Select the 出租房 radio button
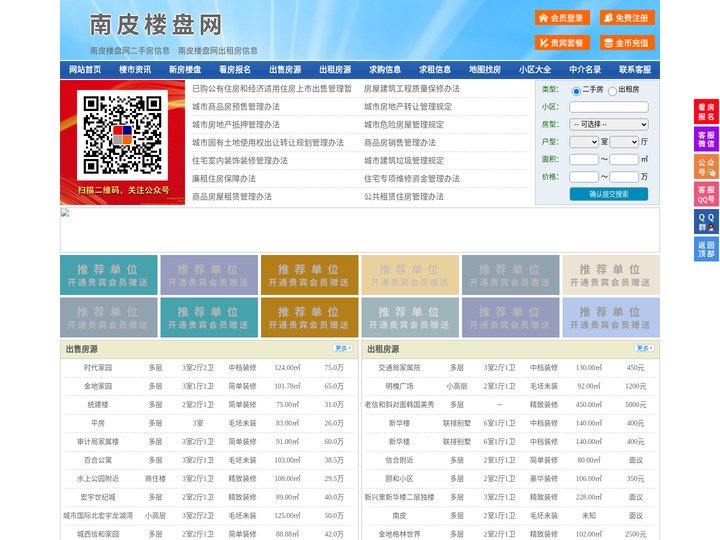Screen dimensions: 720x540 (x=612, y=91)
